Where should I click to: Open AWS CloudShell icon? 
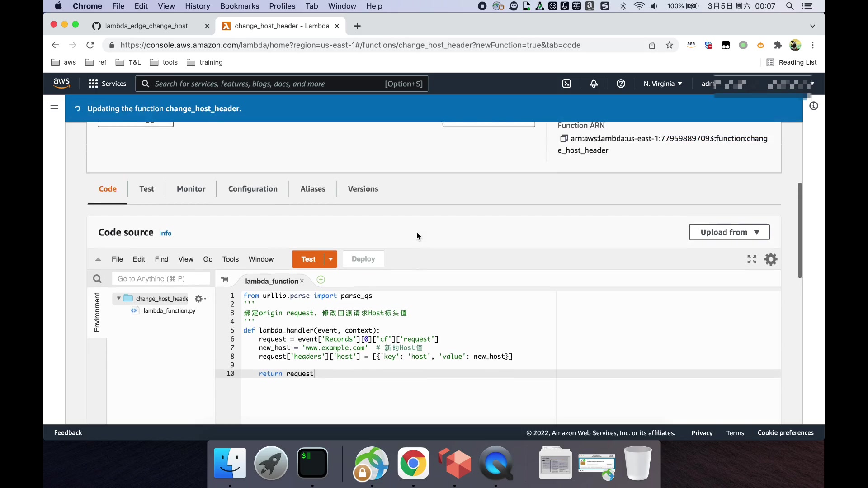(x=566, y=84)
